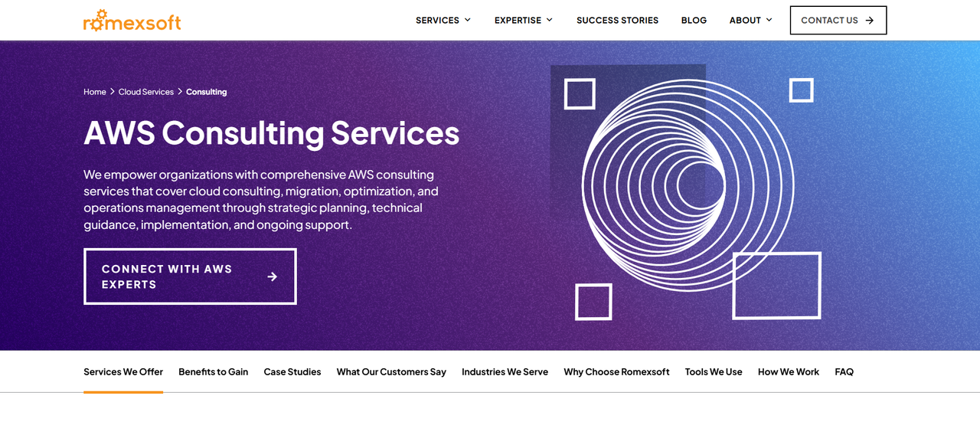Screen dimensions: 980x448
Task: Select the Tools We Use tab
Action: (x=714, y=372)
